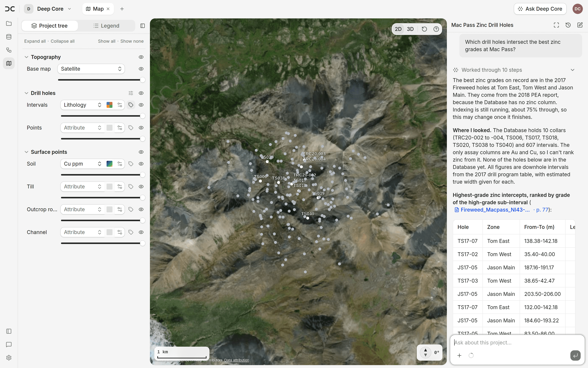Click the Ask about this project input

point(517,343)
